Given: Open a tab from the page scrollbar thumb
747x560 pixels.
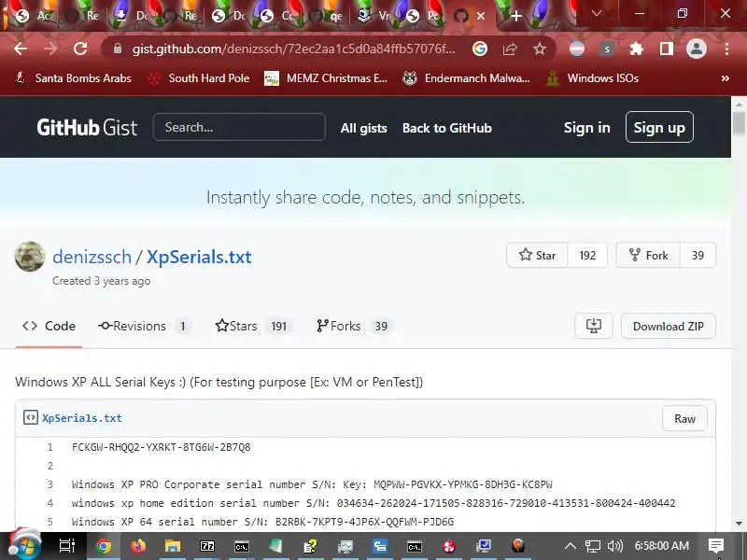Looking at the screenshot, I should point(739,123).
